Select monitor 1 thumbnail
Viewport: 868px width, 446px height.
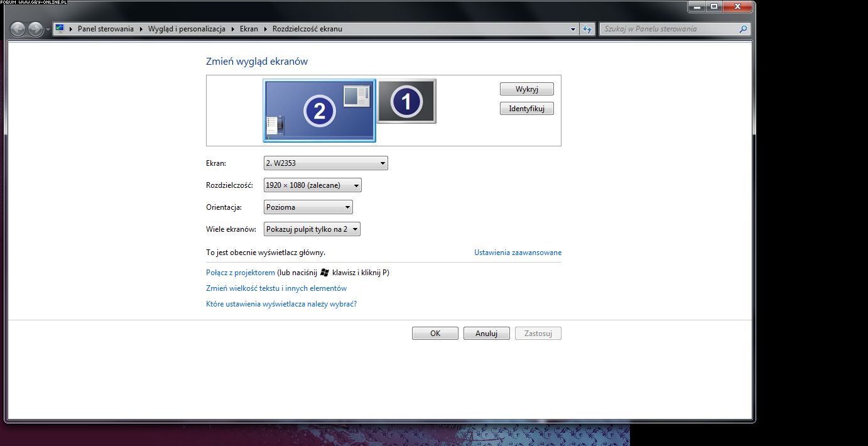click(406, 101)
